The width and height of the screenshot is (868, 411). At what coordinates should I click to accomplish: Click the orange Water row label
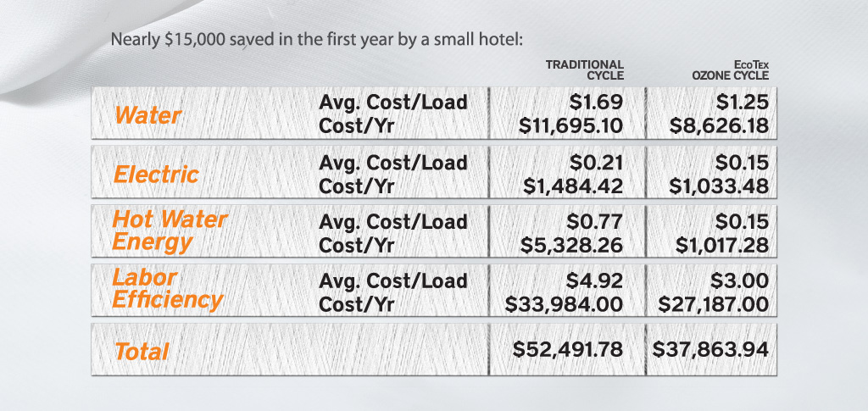tap(147, 114)
